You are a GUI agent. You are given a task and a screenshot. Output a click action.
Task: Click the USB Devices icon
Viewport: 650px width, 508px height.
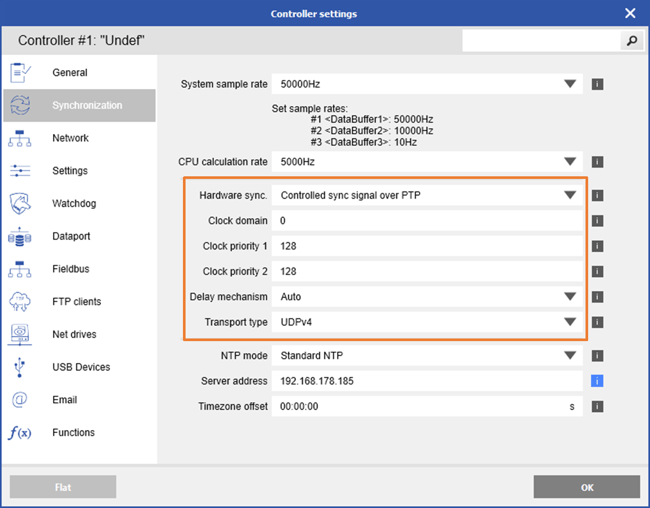[20, 367]
